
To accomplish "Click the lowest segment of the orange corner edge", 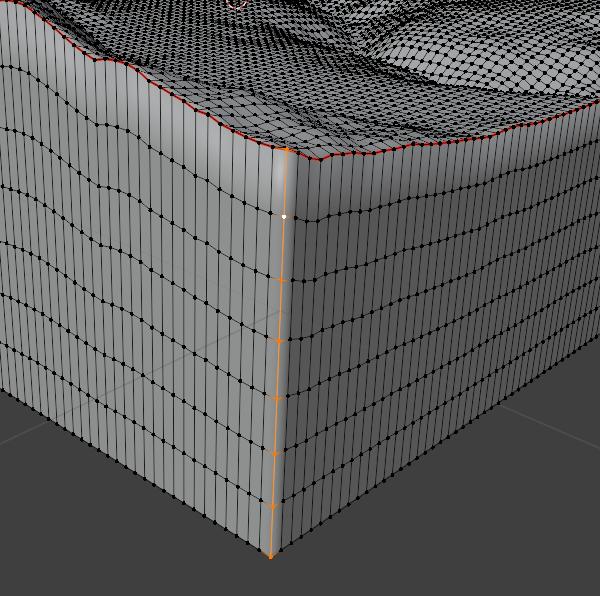I will click(x=271, y=531).
